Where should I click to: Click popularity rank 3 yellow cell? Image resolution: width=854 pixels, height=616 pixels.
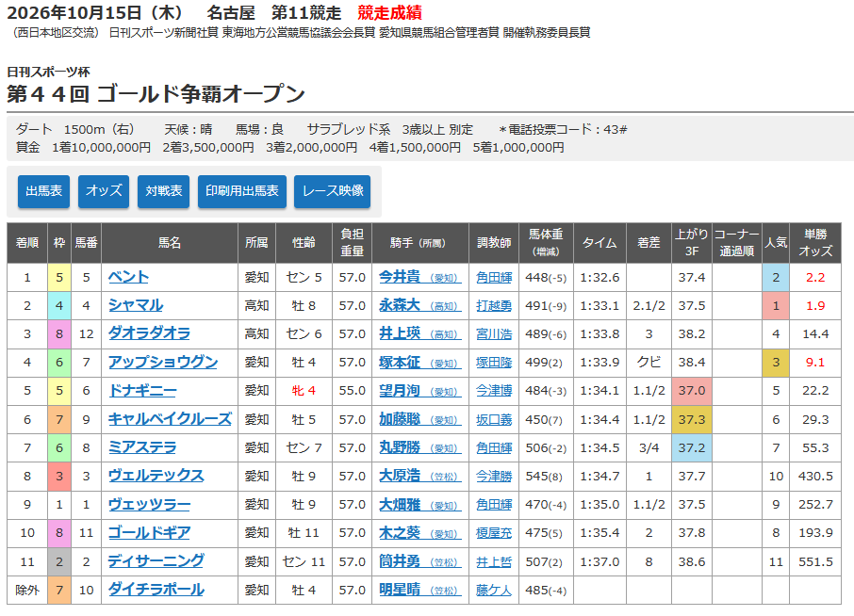(776, 363)
